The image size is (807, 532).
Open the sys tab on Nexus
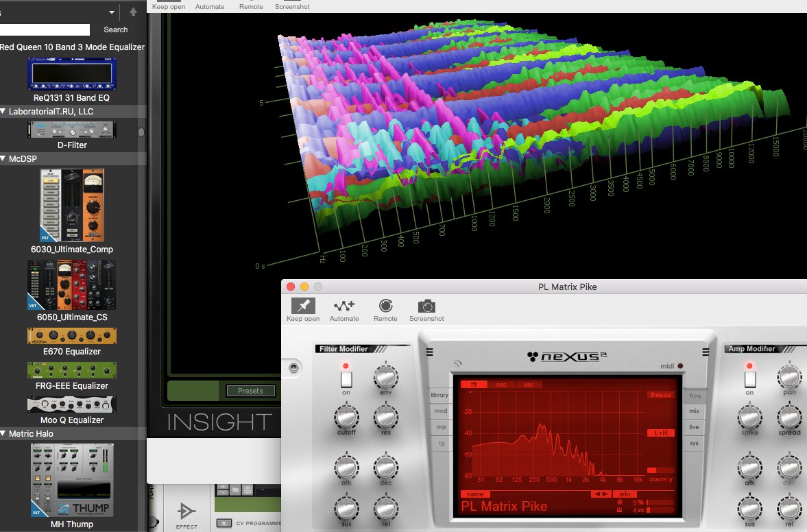(x=694, y=443)
